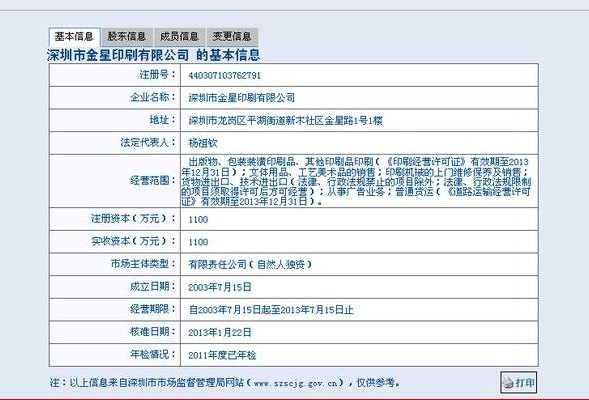Select the registration number 440307103762791
Viewport: 589px width, 400px height.
(225, 75)
